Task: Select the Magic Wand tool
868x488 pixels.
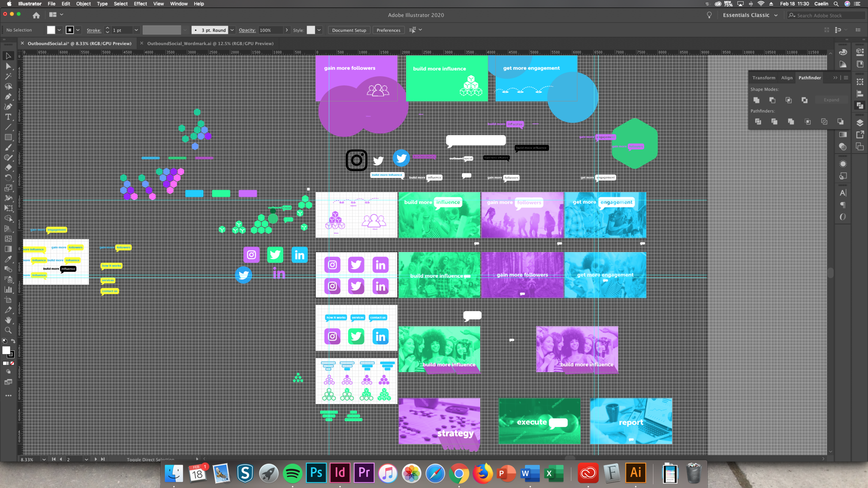Action: [8, 76]
